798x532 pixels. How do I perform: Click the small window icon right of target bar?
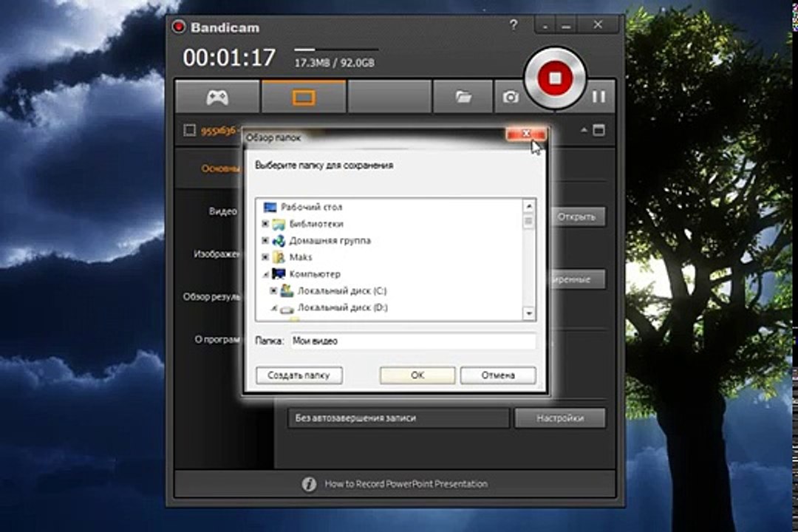point(599,130)
